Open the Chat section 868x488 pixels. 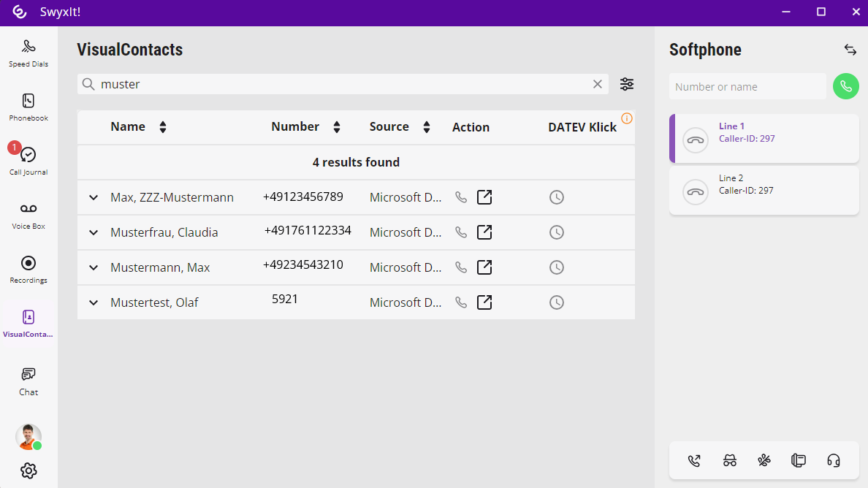[x=28, y=382]
